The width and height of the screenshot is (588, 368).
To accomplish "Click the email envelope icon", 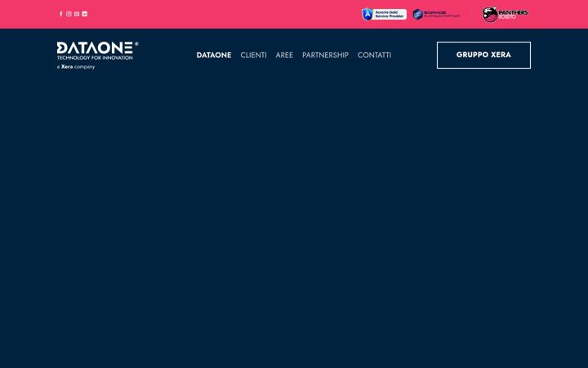I will coord(77,14).
